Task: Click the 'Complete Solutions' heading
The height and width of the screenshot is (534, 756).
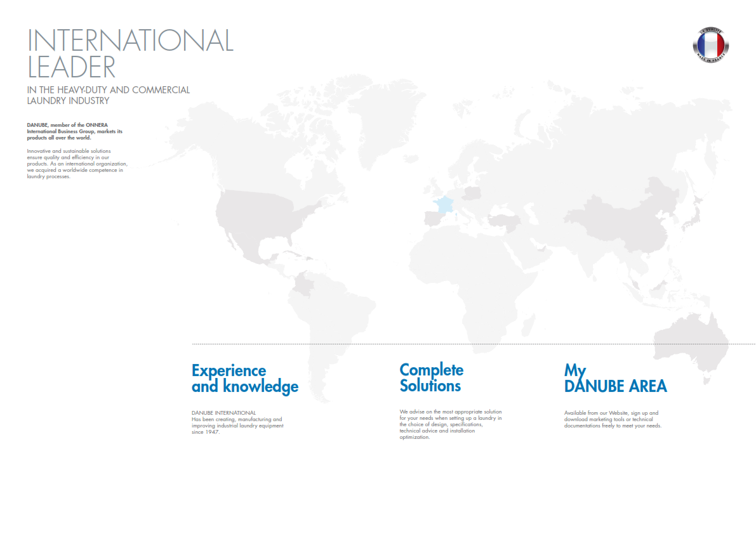Action: point(432,377)
